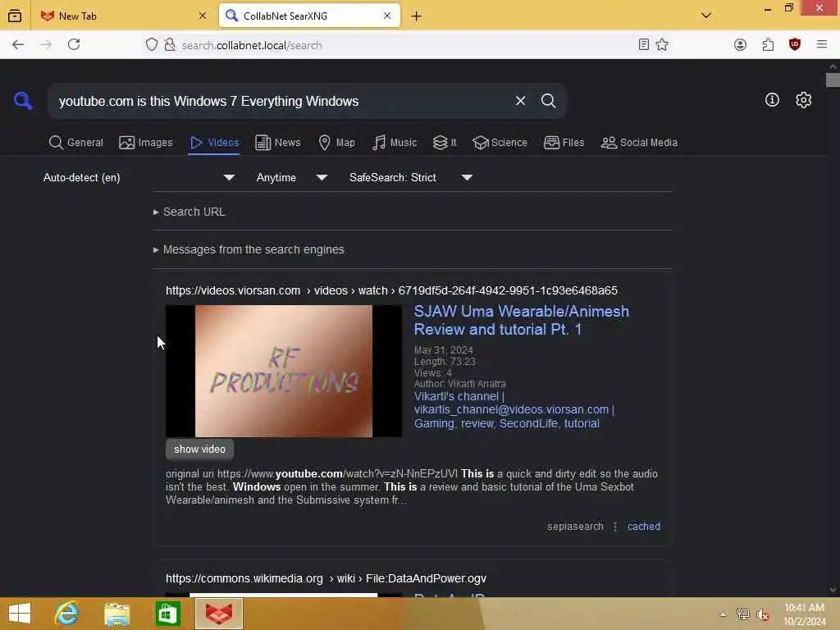
Task: Clear the search query with X
Action: pyautogui.click(x=520, y=101)
